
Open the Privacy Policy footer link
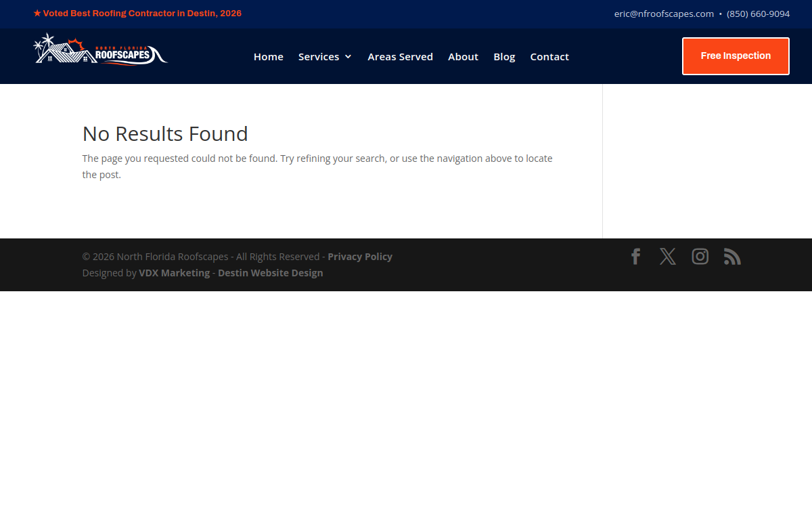click(360, 257)
